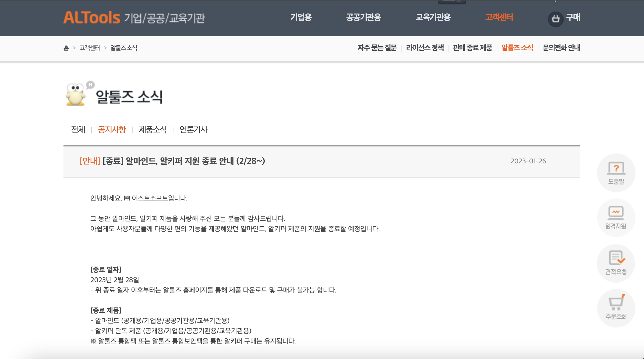This screenshot has width=644, height=359.
Task: Click the ※ 알툴즈 통합팩 note line
Action: (193, 341)
